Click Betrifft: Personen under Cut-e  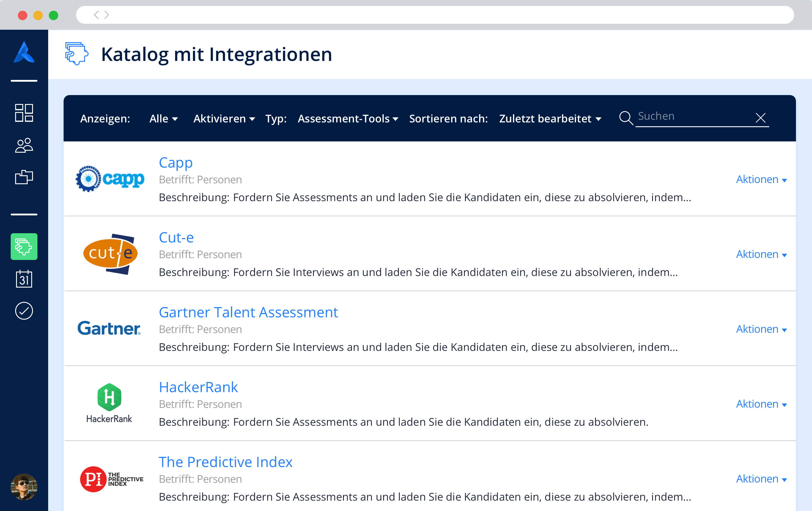(x=200, y=255)
